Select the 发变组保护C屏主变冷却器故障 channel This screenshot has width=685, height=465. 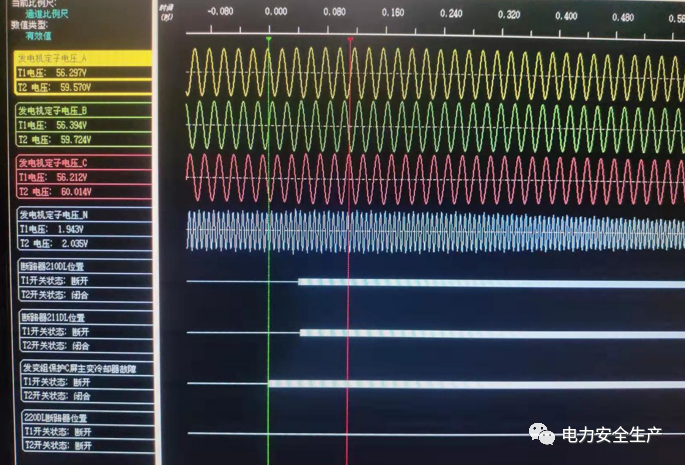80,368
